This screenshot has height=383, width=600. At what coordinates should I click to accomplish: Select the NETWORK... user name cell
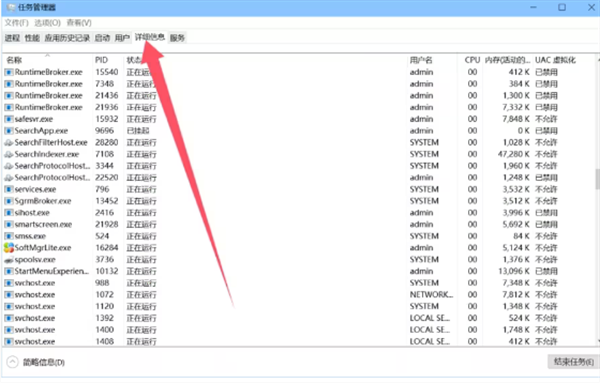(x=431, y=295)
